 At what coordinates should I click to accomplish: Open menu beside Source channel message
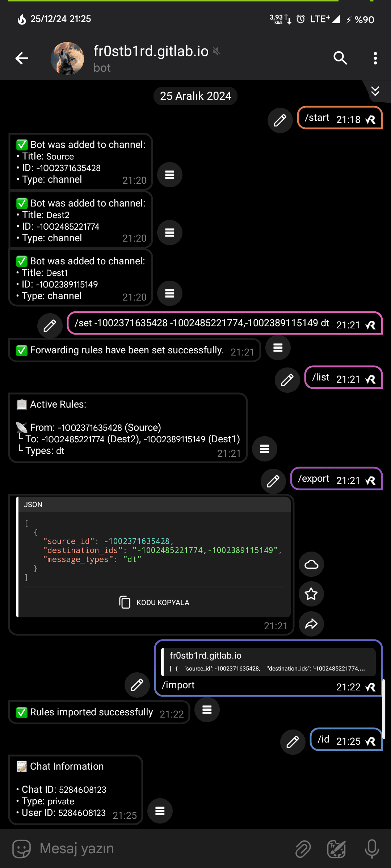coord(170,175)
